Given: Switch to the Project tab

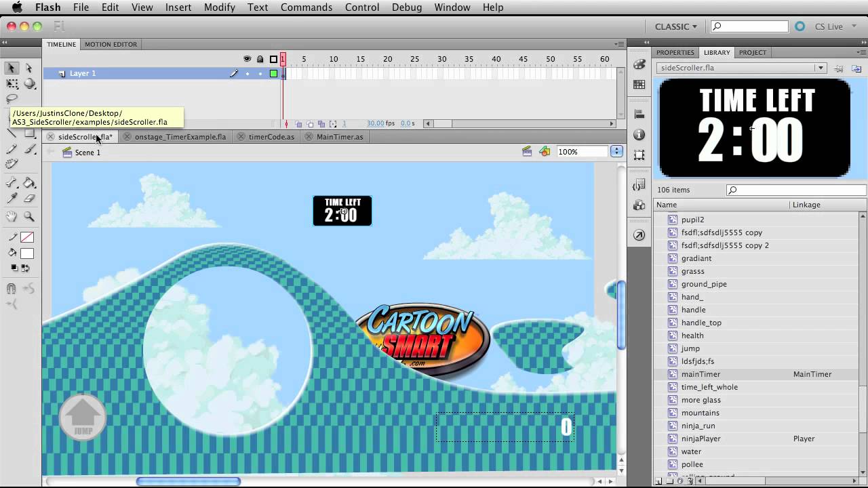Looking at the screenshot, I should tap(753, 52).
